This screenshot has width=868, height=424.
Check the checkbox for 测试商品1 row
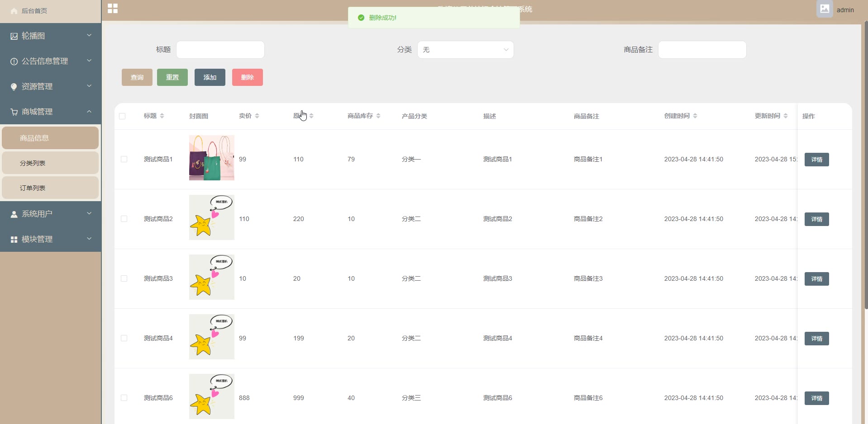[x=124, y=159]
